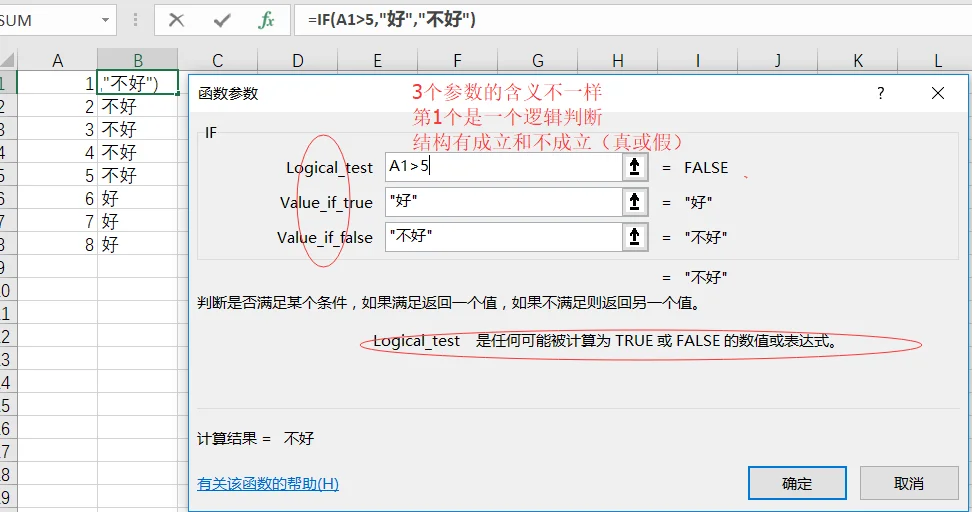Select cell A3 containing 3

pyautogui.click(x=57, y=129)
